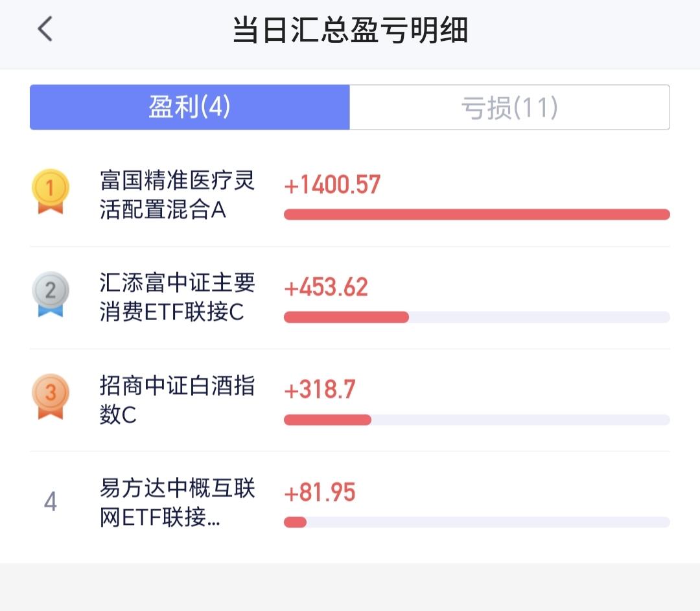The image size is (700, 611).
Task: Click the +81.95 profit amount
Action: coord(320,492)
